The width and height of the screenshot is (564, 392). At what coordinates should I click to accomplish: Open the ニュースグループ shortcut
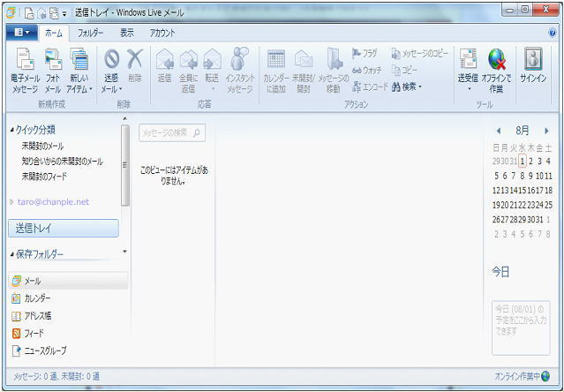[x=39, y=351]
